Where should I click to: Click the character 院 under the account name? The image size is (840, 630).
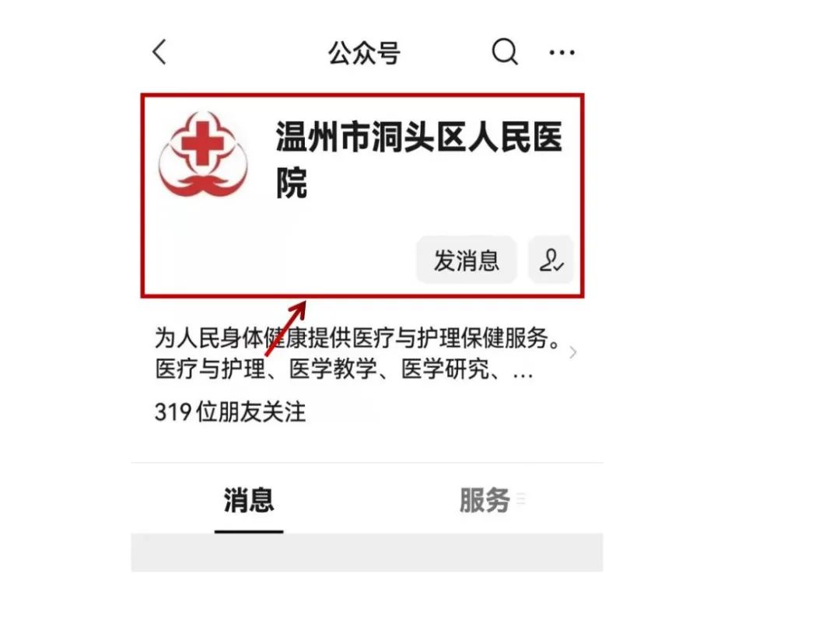click(292, 184)
